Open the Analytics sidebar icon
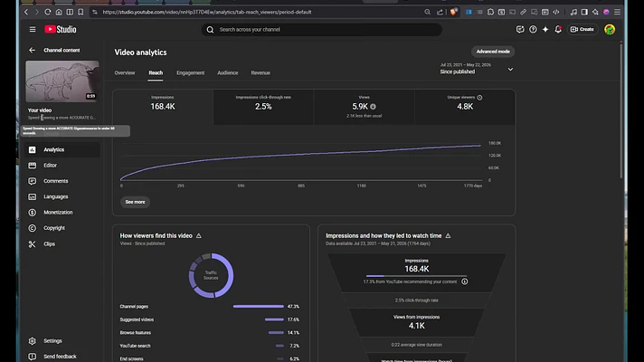This screenshot has height=362, width=644. (32, 150)
